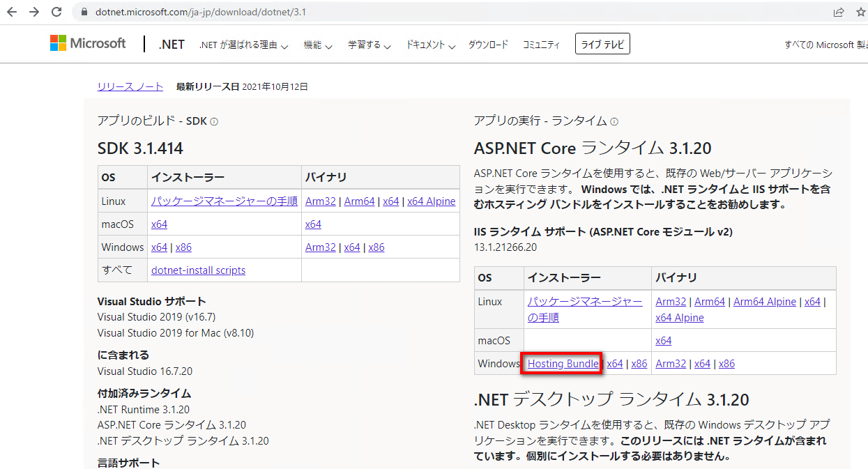Image resolution: width=868 pixels, height=469 pixels.
Task: Download SDK Windows x64 installer
Action: coord(159,247)
